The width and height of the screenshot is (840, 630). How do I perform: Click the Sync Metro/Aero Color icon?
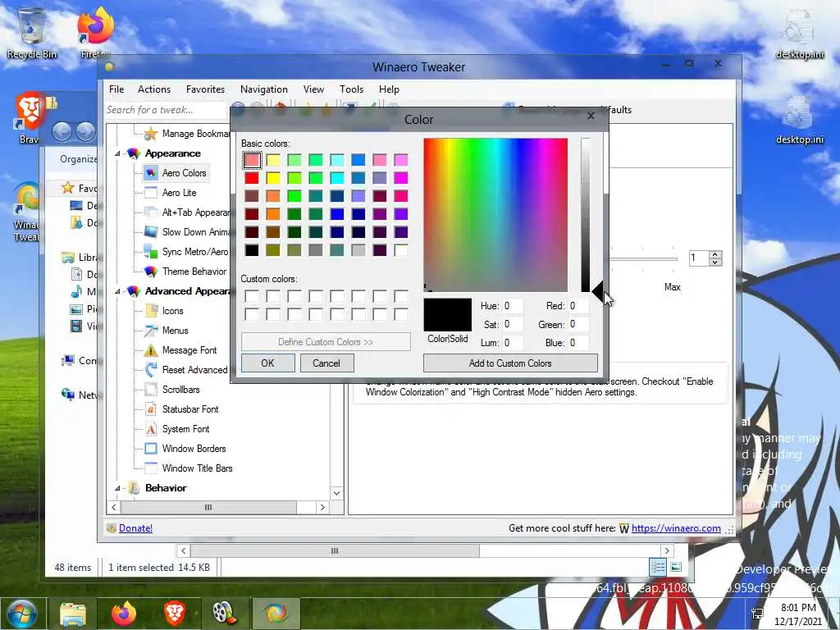pos(151,252)
